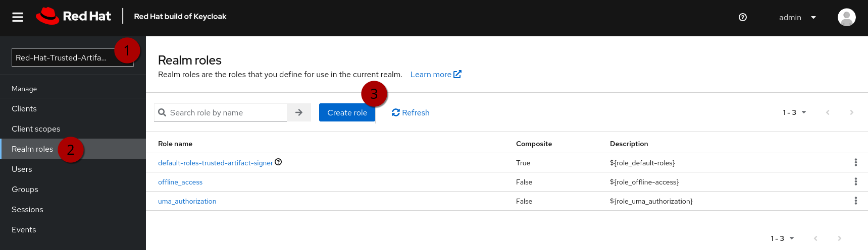The height and width of the screenshot is (250, 868).
Task: Open the help question mark icon
Action: point(742,17)
